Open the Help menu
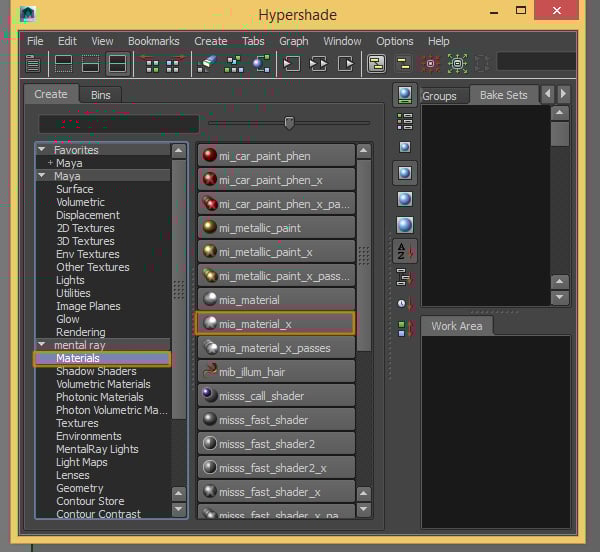The width and height of the screenshot is (600, 552). click(439, 41)
